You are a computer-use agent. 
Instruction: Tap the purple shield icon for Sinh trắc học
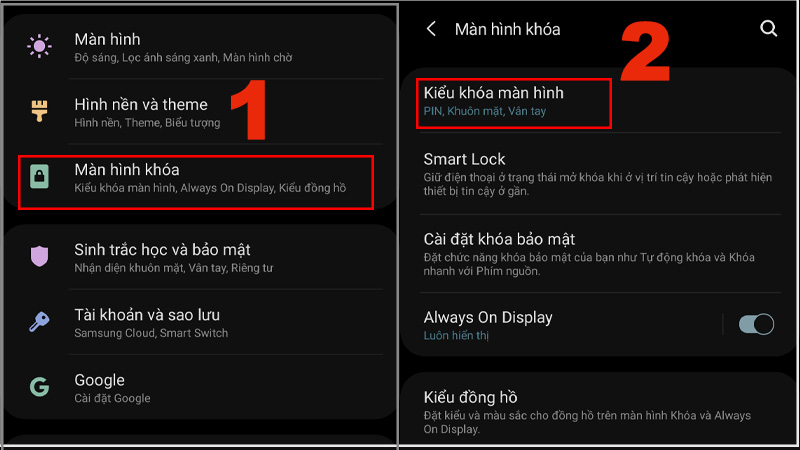[39, 256]
